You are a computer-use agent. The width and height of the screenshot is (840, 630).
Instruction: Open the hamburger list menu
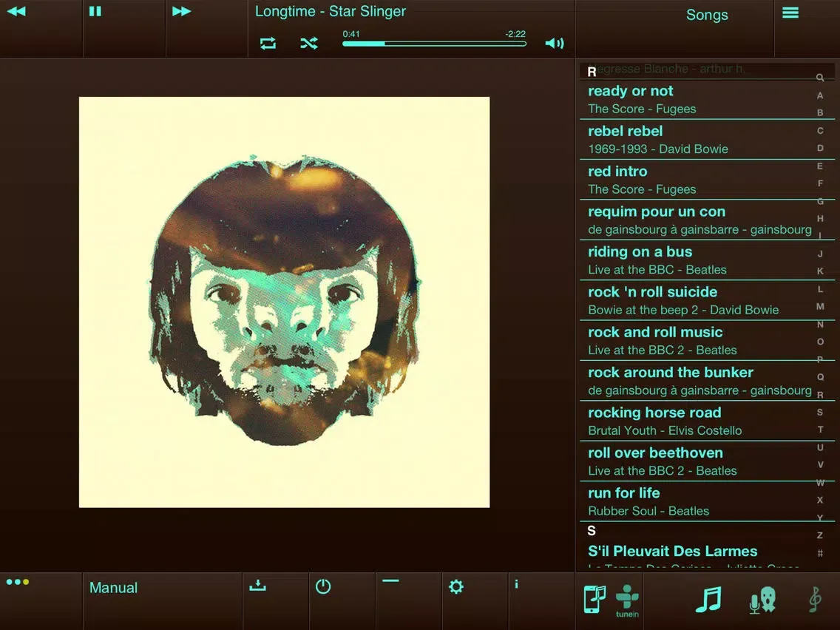click(790, 13)
